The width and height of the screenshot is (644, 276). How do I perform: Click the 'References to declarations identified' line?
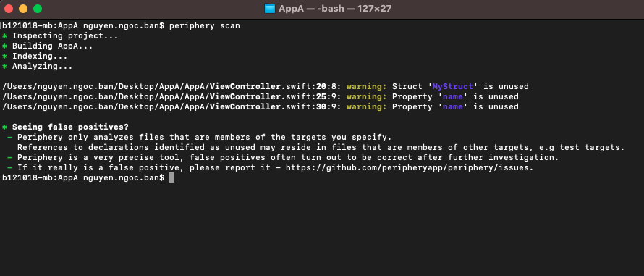point(321,147)
